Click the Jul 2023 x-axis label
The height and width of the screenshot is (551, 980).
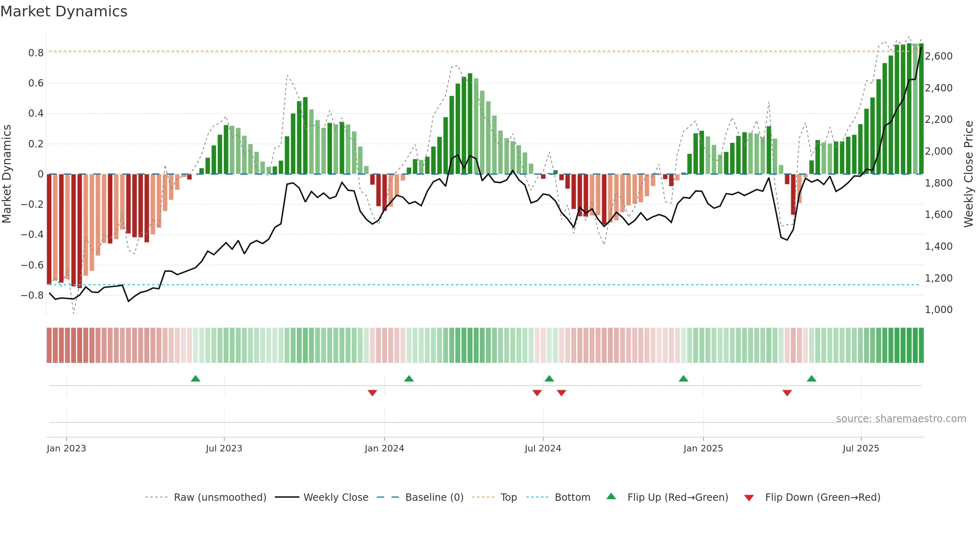pyautogui.click(x=224, y=449)
